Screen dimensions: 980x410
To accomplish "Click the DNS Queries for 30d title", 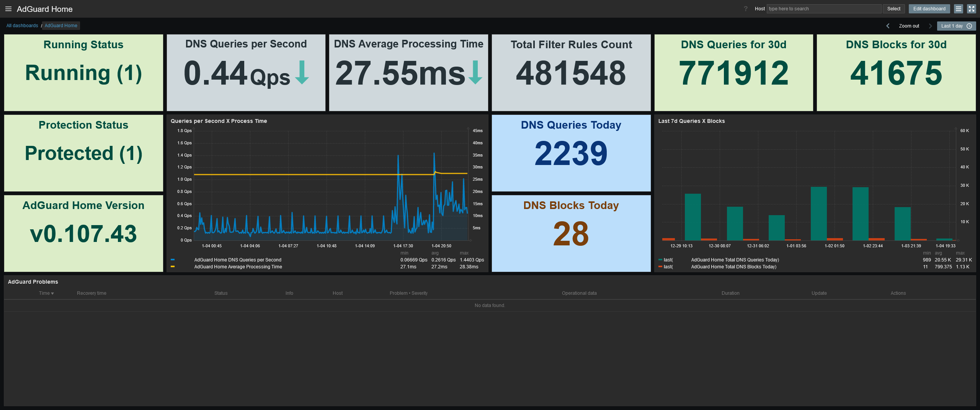I will pos(734,44).
